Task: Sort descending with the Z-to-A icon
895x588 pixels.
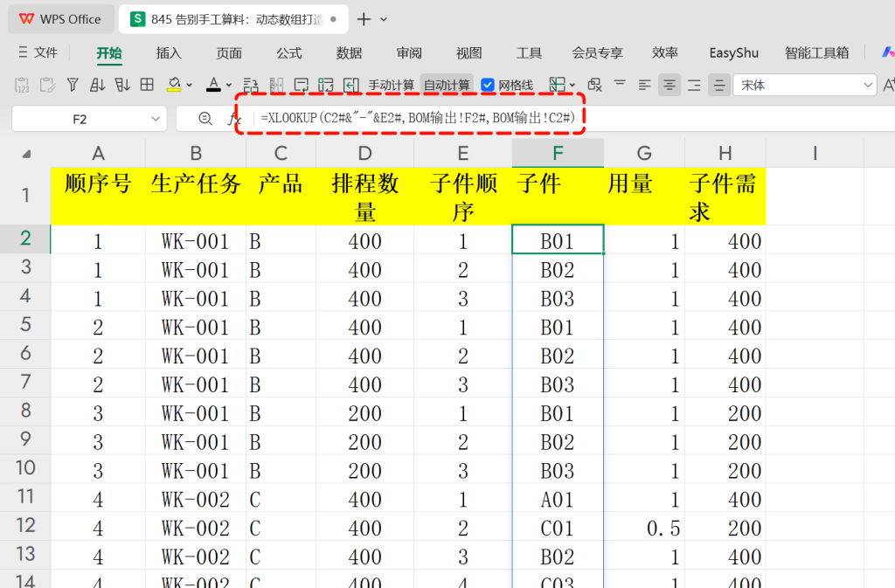Action: [x=122, y=86]
